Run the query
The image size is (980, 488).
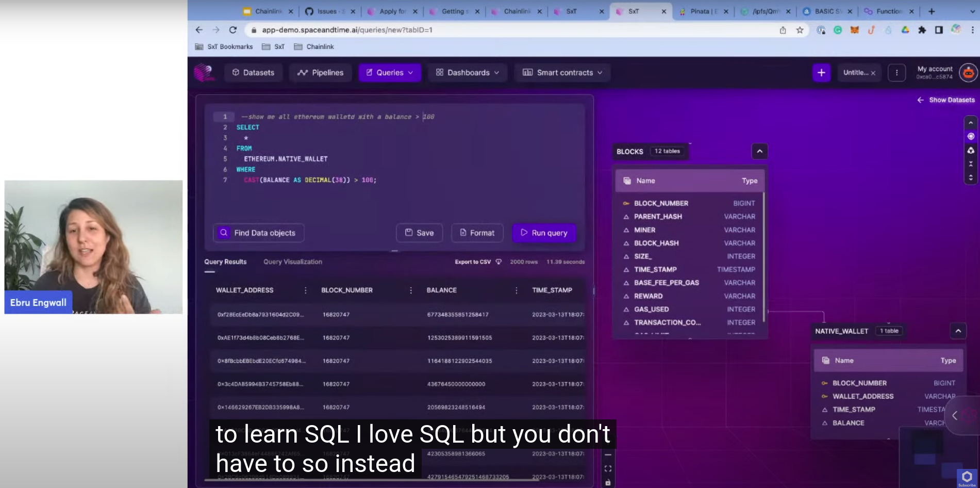544,233
